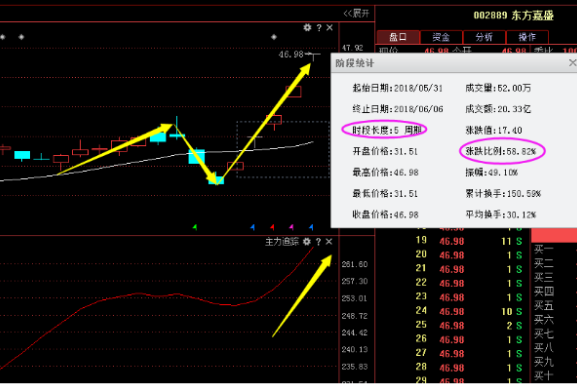Close the K-line chart indicator panel
The image size is (577, 384).
point(330,28)
